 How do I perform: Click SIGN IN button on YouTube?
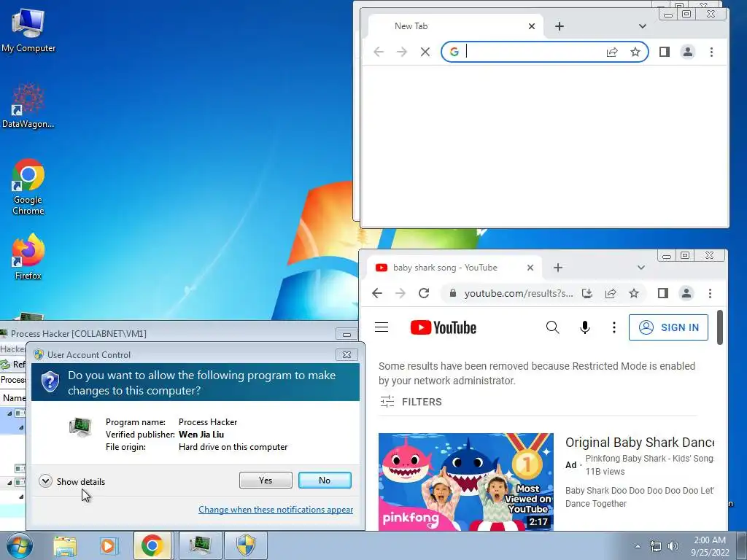(668, 327)
